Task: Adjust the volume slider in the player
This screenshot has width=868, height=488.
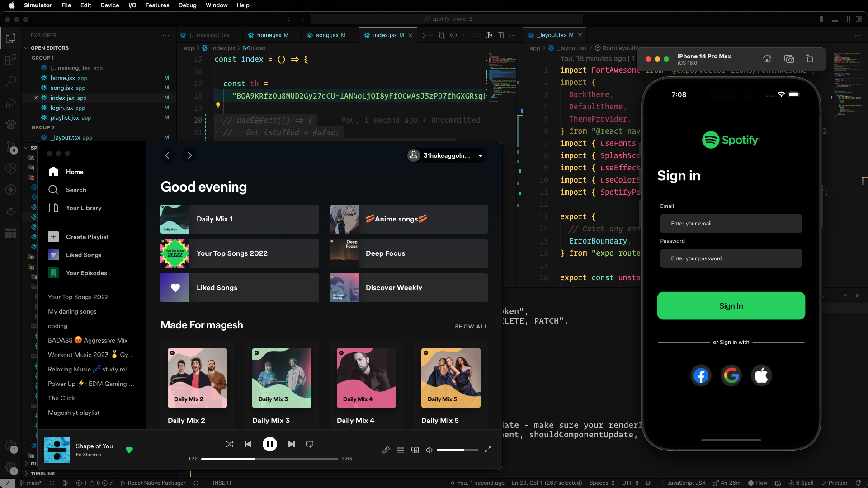Action: point(458,450)
